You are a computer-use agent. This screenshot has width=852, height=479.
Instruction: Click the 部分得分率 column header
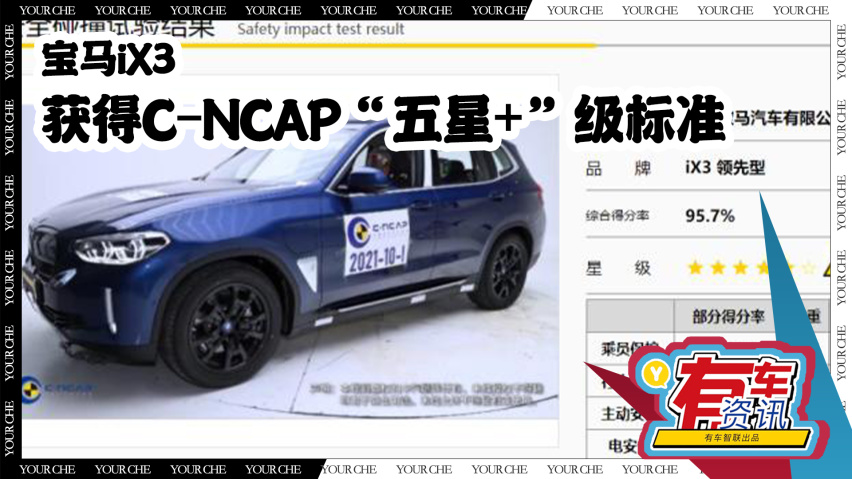pos(728,316)
